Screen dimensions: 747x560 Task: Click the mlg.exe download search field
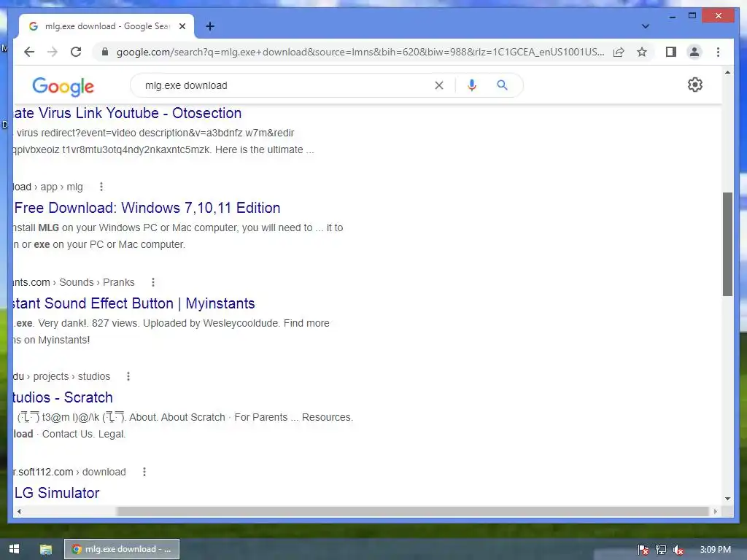pos(286,85)
